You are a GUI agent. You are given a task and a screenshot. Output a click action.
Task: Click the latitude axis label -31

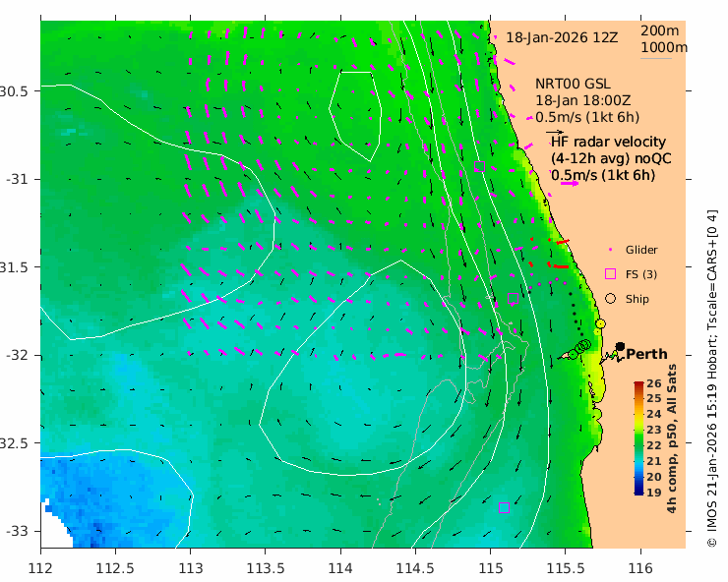pos(17,179)
